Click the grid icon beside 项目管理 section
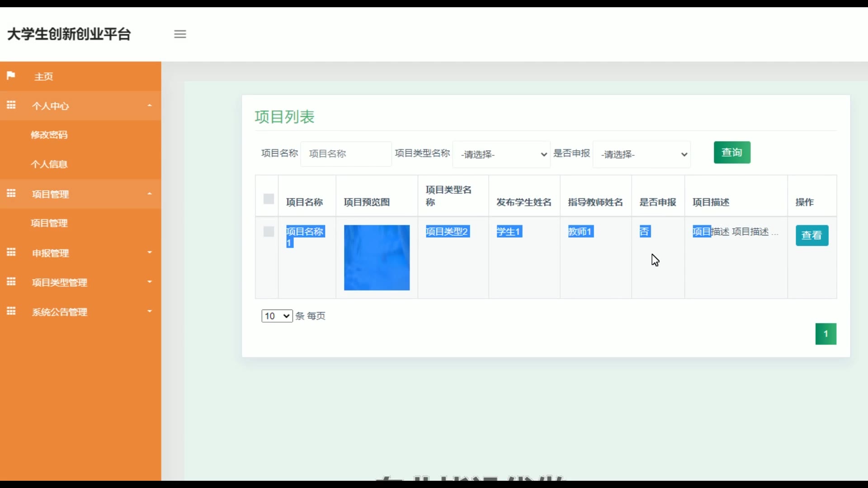868x488 pixels. click(x=11, y=193)
